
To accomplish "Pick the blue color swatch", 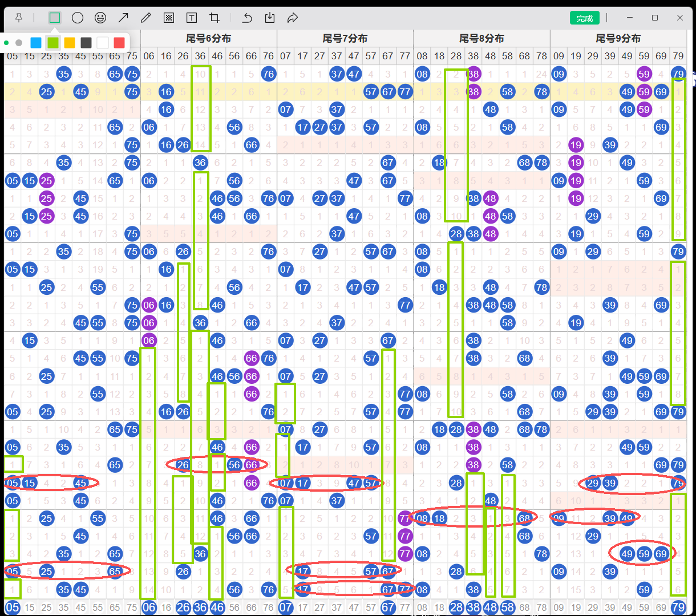I will (36, 43).
